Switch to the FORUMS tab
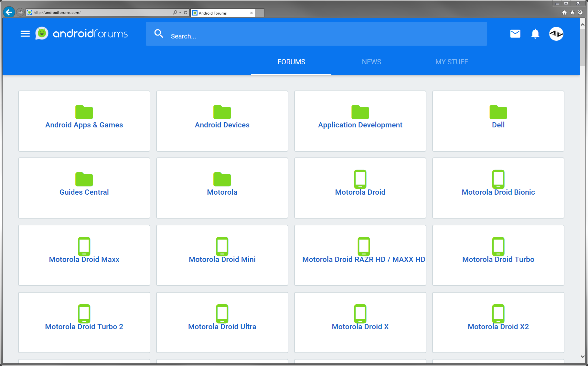Image resolution: width=588 pixels, height=366 pixels. click(x=291, y=62)
